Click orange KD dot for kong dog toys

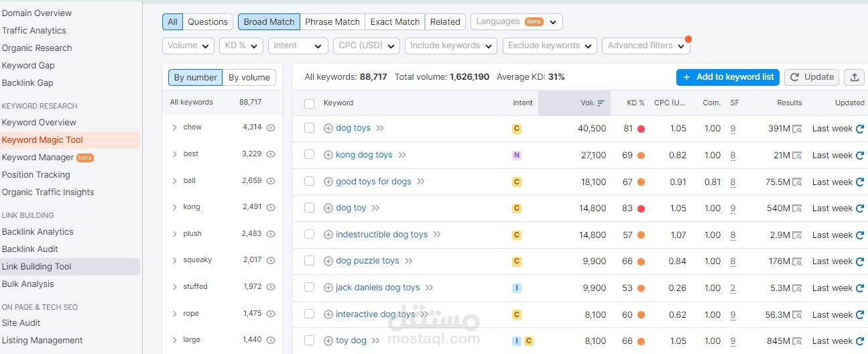641,156
